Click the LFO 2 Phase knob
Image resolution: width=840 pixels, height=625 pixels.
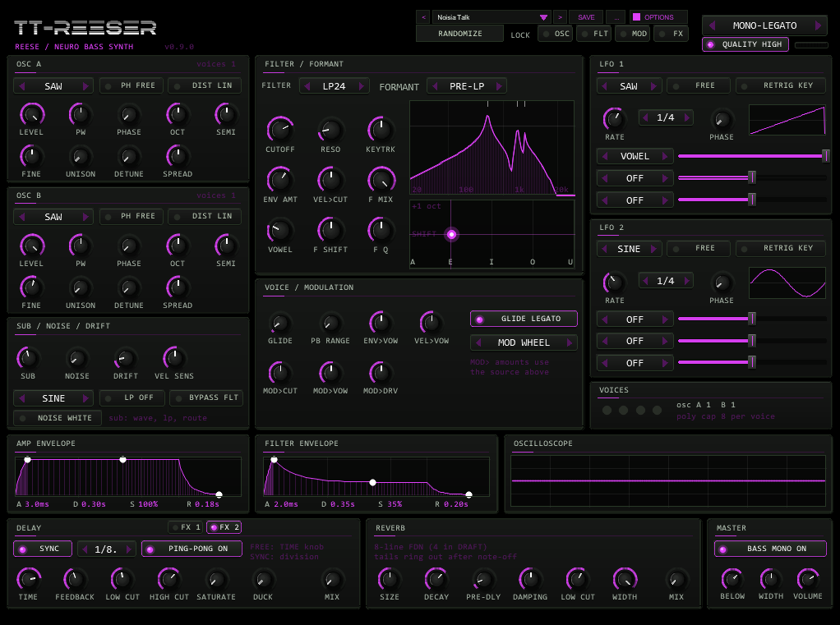[722, 283]
